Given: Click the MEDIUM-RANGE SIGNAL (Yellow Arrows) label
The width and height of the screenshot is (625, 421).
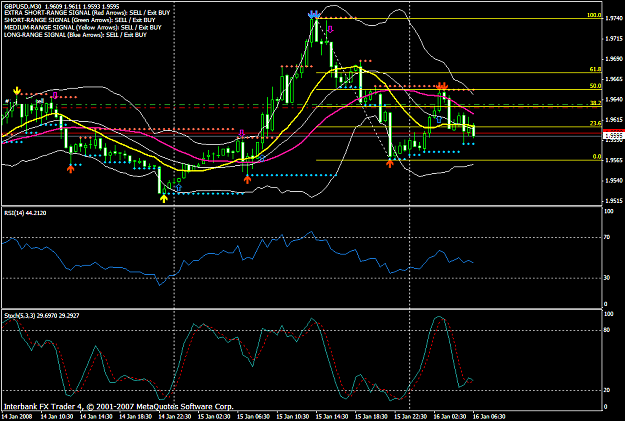Looking at the screenshot, I should point(83,28).
